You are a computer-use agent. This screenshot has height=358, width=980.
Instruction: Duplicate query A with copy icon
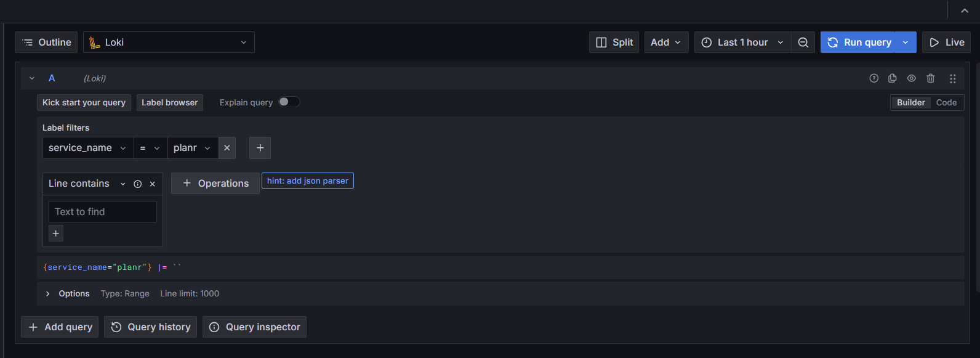[x=893, y=78]
